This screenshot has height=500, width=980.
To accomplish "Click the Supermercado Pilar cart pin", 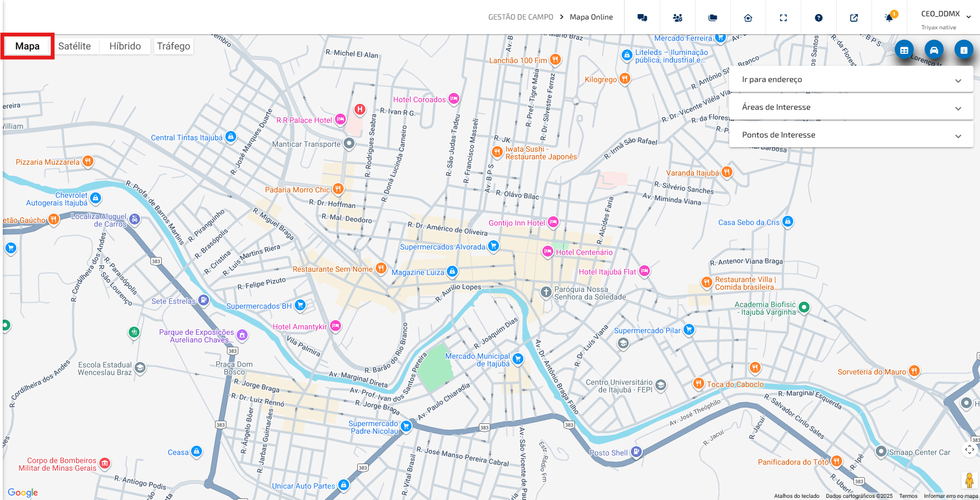I will coord(689,329).
